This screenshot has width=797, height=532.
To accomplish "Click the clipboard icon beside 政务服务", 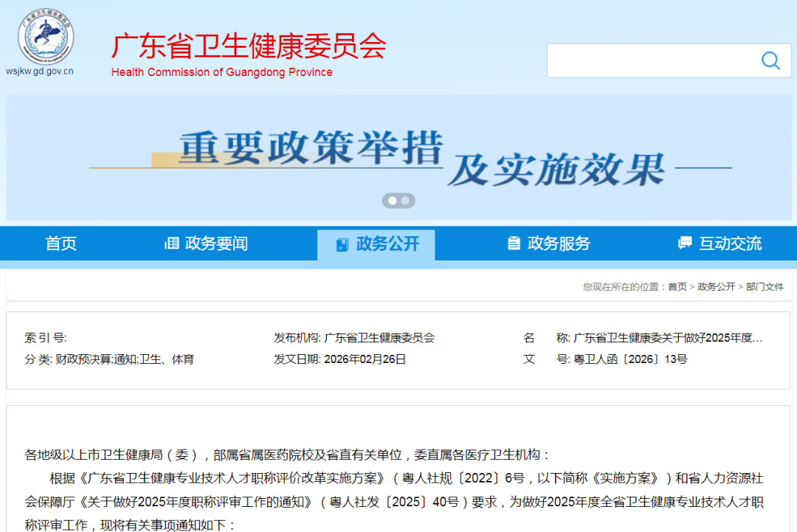I will [x=513, y=243].
